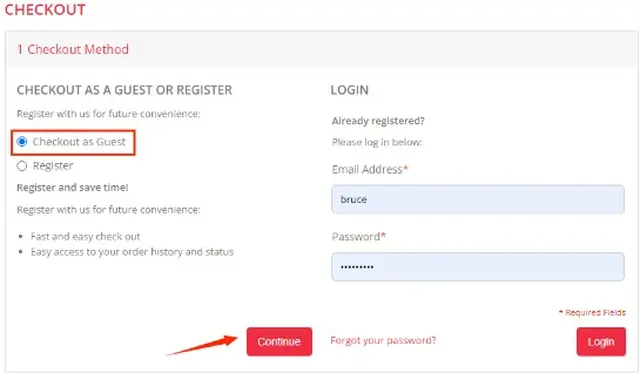Focus the Email Address field containing bruce

[x=478, y=199]
